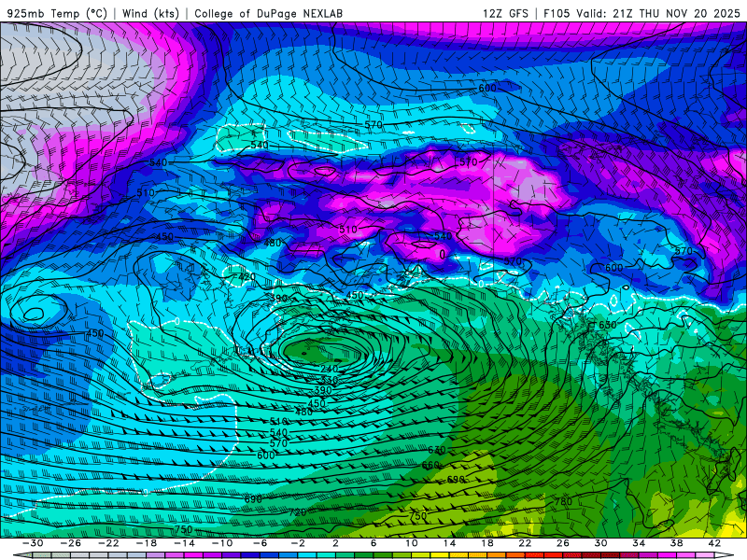This screenshot has height=560, width=747.
Task: Click the 22 value on the temperature scale
Action: [525, 543]
